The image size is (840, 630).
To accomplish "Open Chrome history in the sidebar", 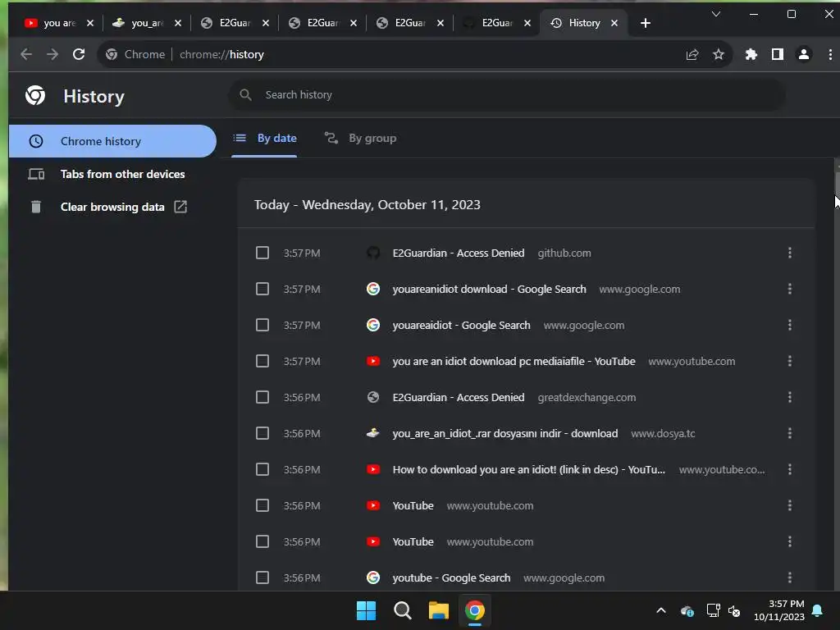I will click(112, 141).
